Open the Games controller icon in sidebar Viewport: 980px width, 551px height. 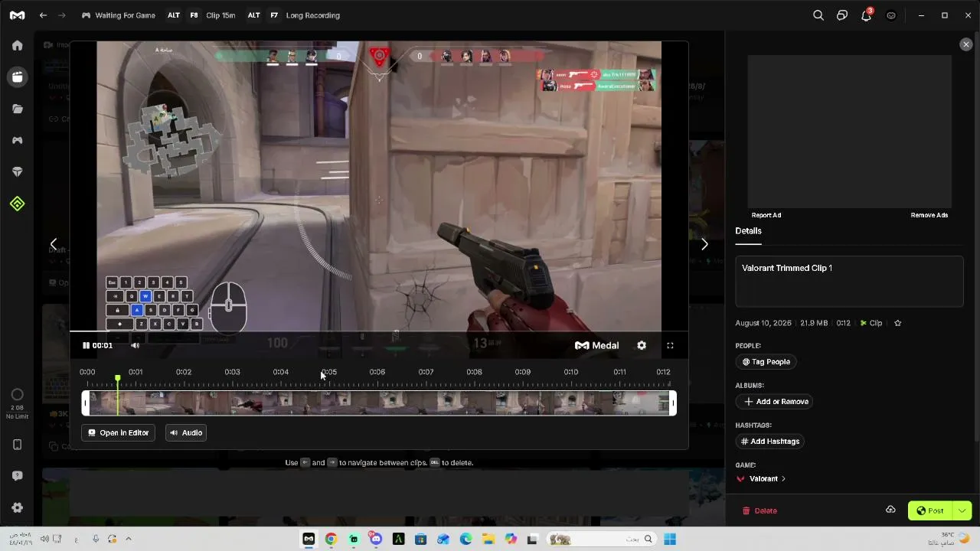17,140
